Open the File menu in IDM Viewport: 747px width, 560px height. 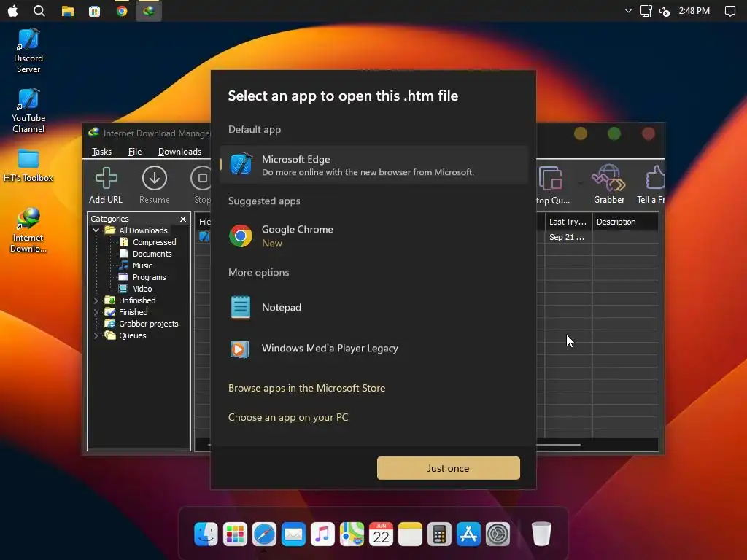[135, 152]
